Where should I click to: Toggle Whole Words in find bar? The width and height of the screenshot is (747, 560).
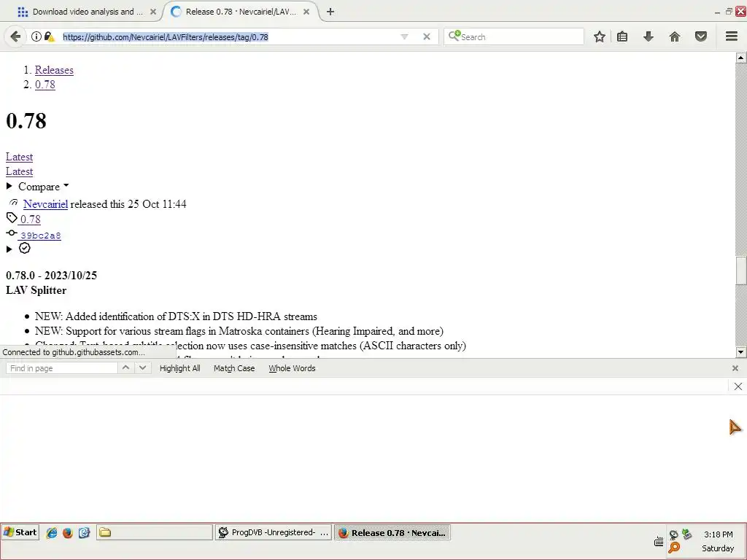pyautogui.click(x=292, y=368)
